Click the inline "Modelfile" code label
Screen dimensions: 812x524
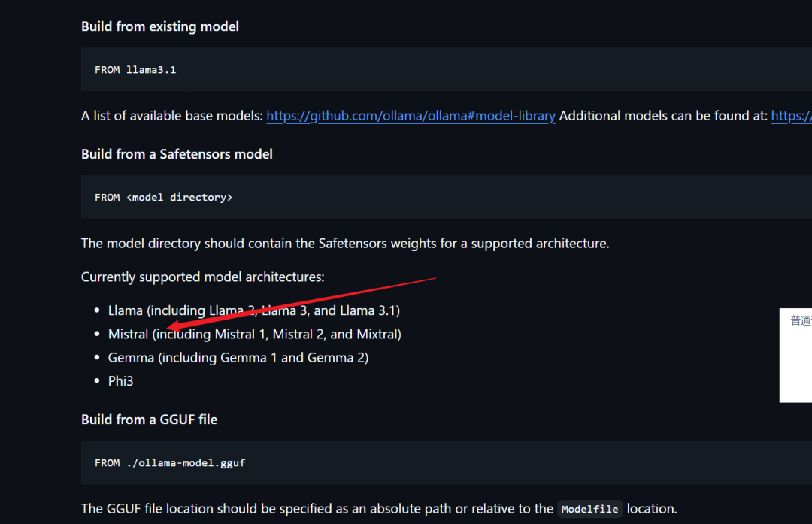click(590, 510)
